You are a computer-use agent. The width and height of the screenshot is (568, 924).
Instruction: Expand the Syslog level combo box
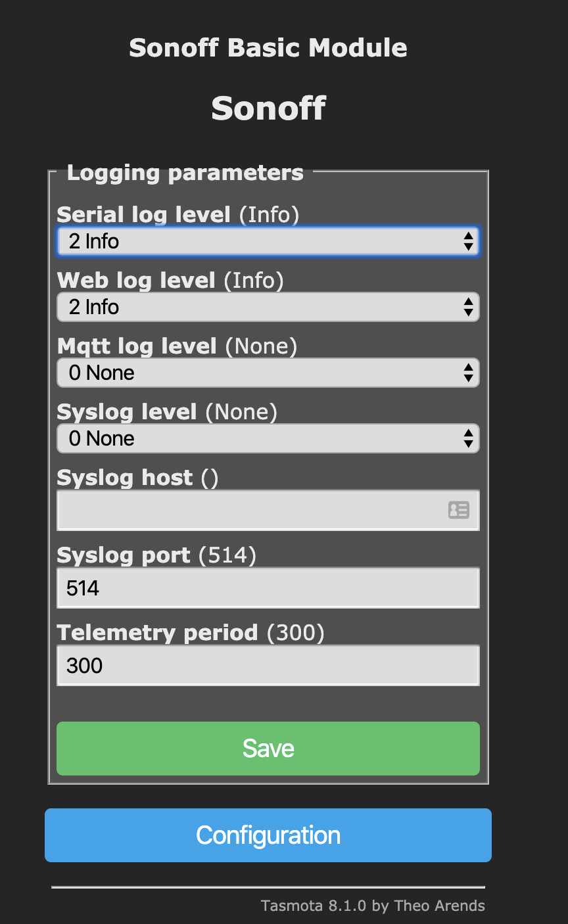[x=268, y=438]
